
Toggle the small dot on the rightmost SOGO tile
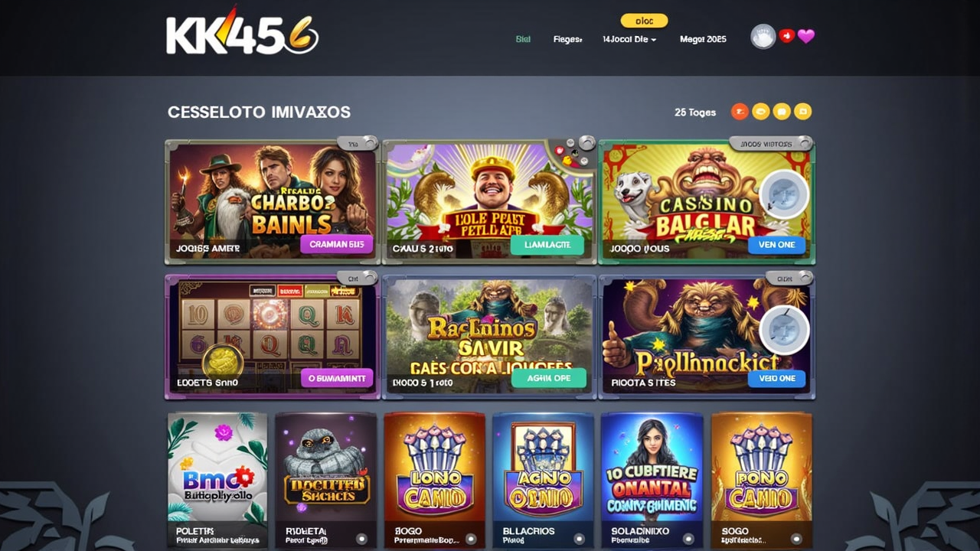click(x=796, y=538)
